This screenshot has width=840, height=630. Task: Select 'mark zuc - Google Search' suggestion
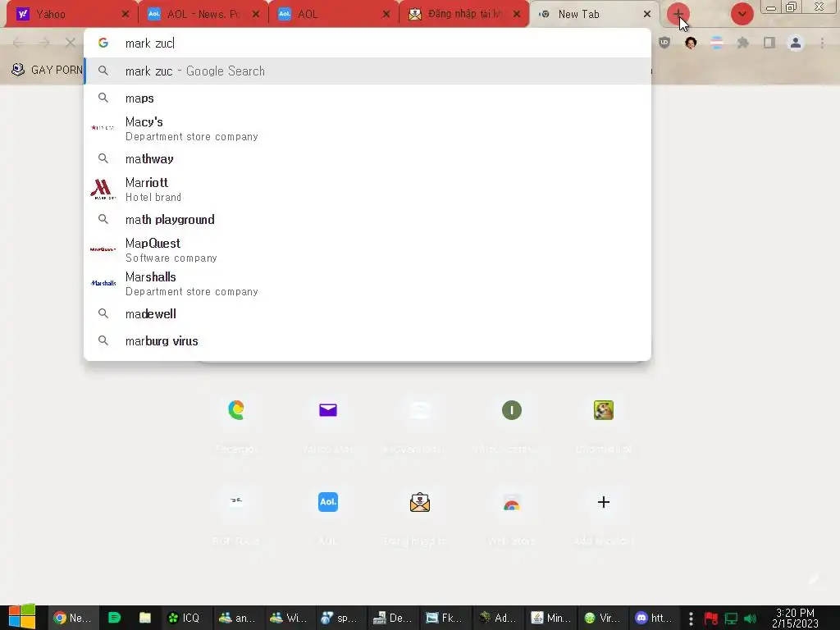coord(367,71)
